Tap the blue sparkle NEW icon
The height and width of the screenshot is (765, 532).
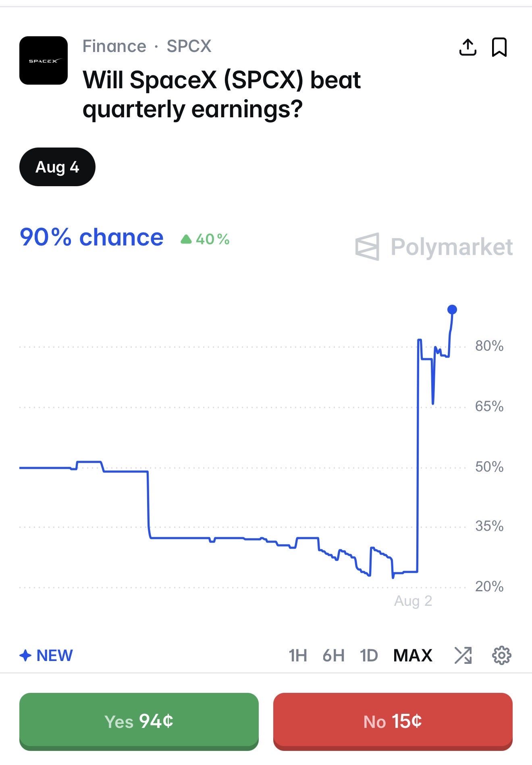(25, 655)
